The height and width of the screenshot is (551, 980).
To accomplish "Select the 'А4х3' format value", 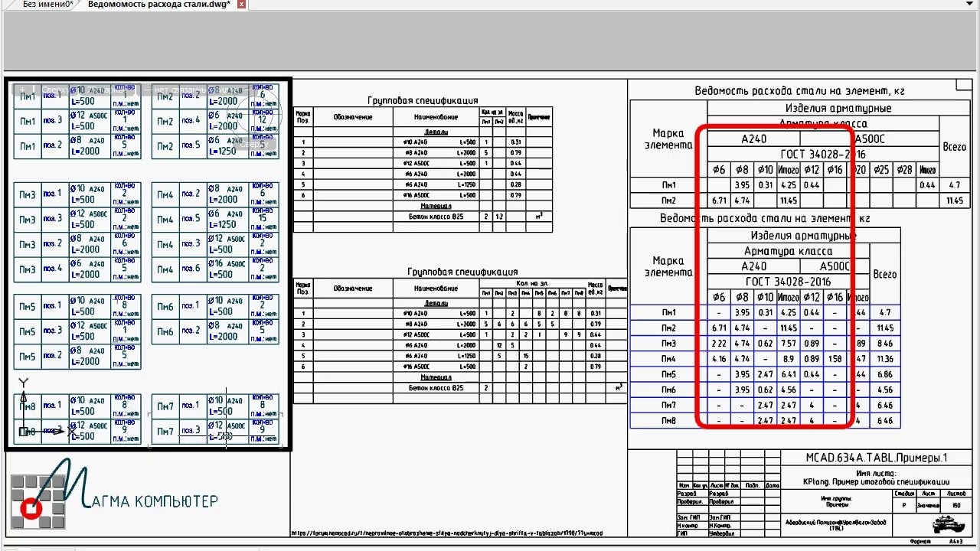I will click(x=956, y=541).
